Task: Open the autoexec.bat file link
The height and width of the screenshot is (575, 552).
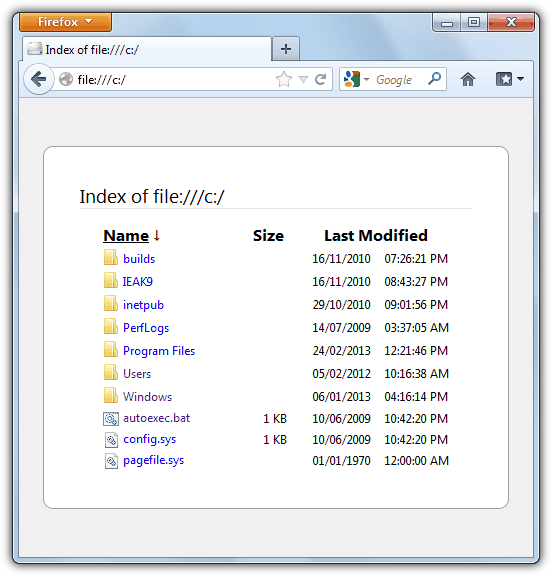Action: (157, 418)
